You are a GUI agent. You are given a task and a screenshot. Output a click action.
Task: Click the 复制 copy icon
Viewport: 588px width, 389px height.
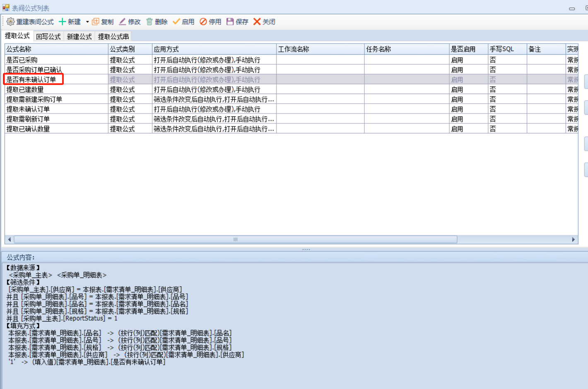[x=96, y=22]
